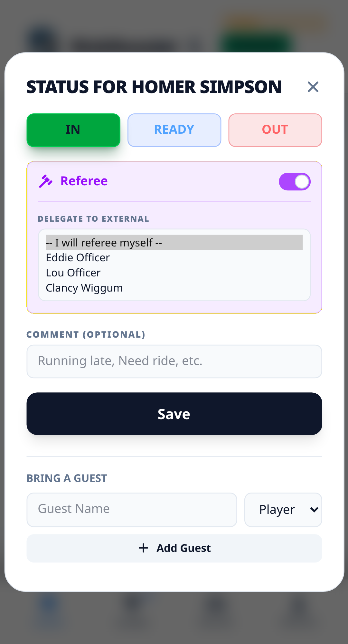Select Clancy Wiggum as delegate

tap(84, 288)
